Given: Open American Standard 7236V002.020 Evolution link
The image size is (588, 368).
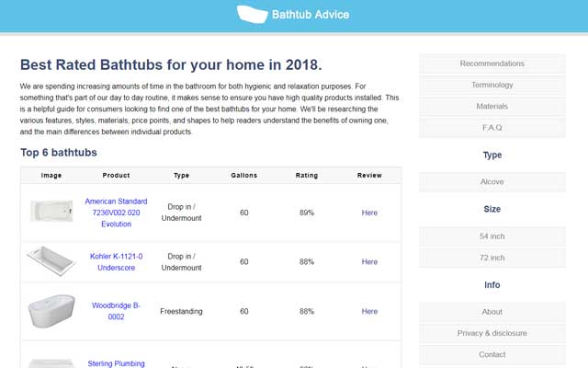Looking at the screenshot, I should [116, 213].
